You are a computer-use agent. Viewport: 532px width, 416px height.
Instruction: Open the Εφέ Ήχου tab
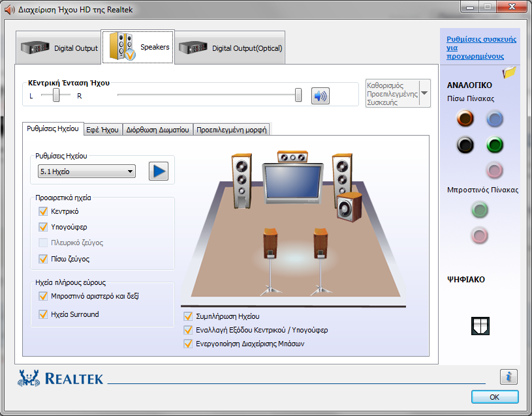[x=102, y=130]
